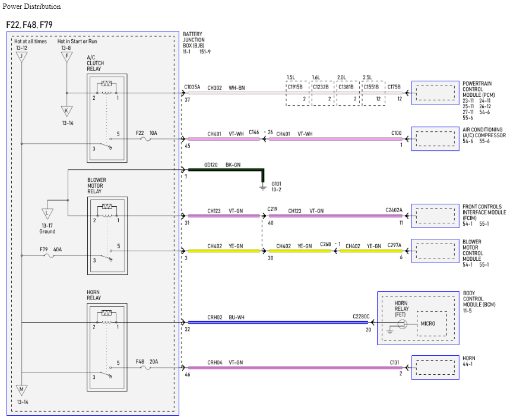Click the Blower Motor Relay box

(107, 236)
